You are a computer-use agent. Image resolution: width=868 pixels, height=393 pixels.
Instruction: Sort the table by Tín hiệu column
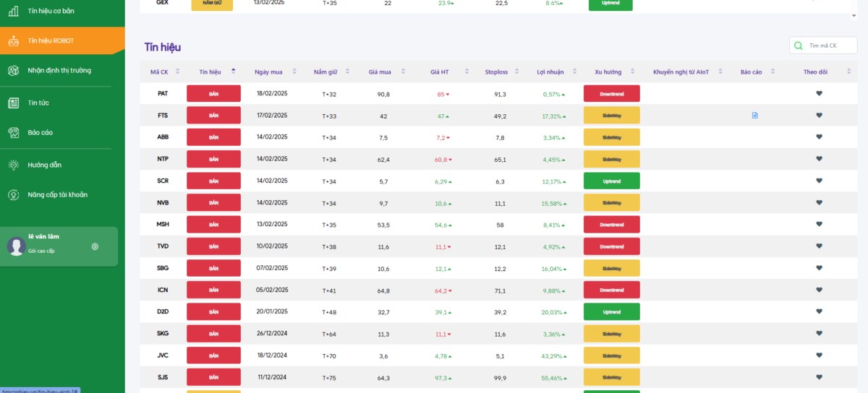[233, 71]
